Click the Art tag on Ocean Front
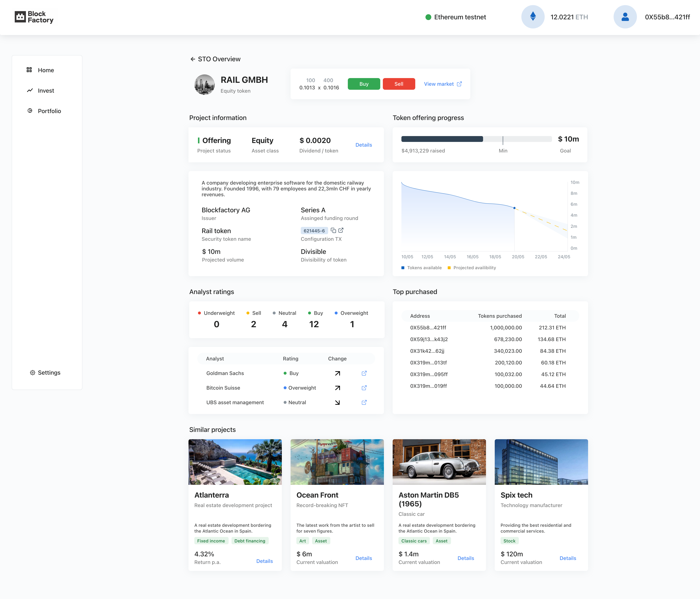The width and height of the screenshot is (700, 599). (x=302, y=541)
